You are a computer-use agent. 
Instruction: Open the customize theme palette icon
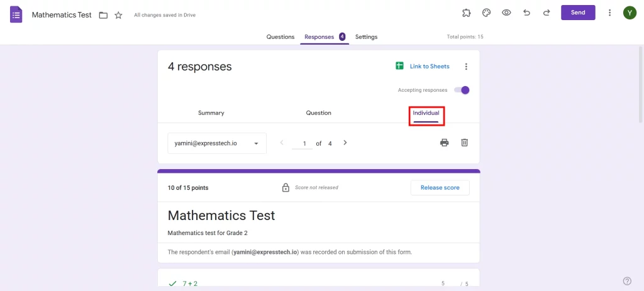pos(486,13)
